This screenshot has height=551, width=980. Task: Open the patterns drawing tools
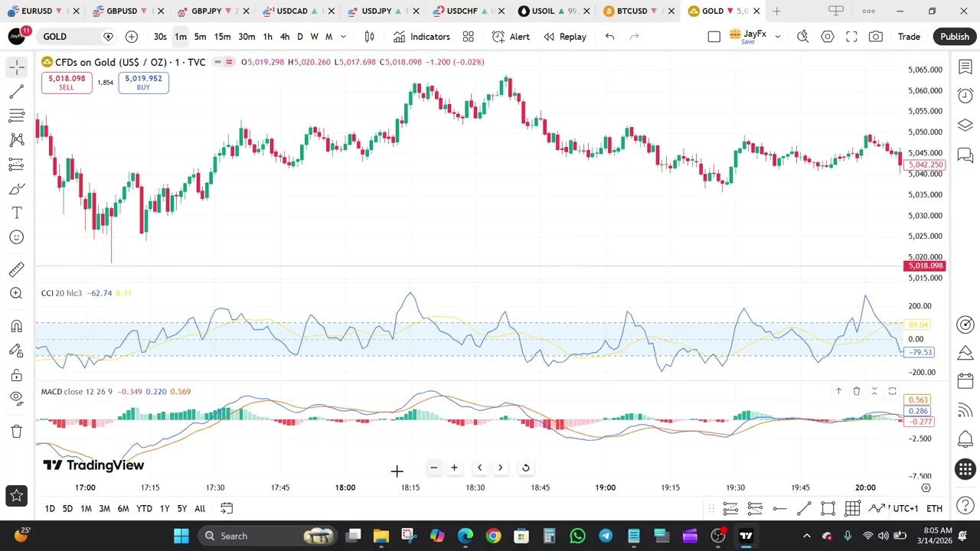(x=17, y=140)
